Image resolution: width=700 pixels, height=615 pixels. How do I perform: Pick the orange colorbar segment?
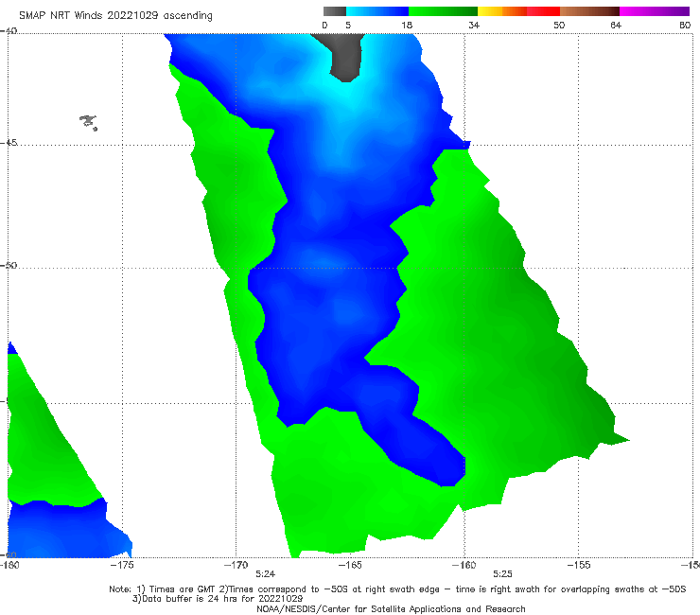515,11
